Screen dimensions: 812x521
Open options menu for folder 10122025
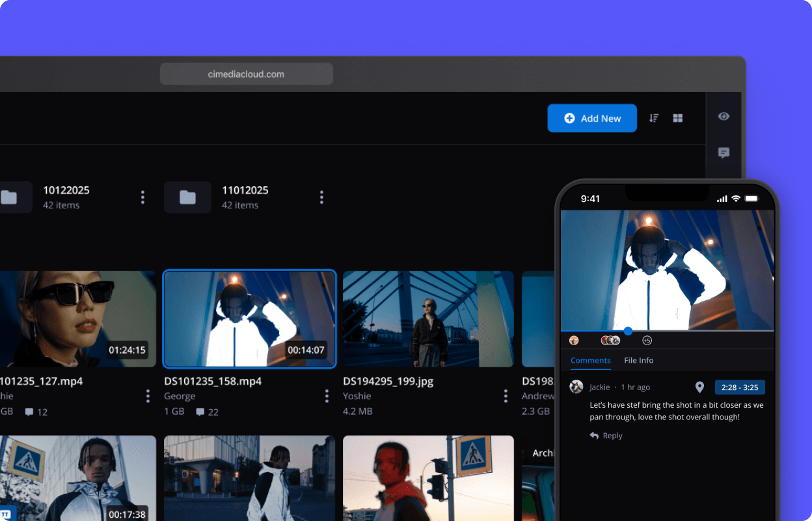(x=142, y=197)
